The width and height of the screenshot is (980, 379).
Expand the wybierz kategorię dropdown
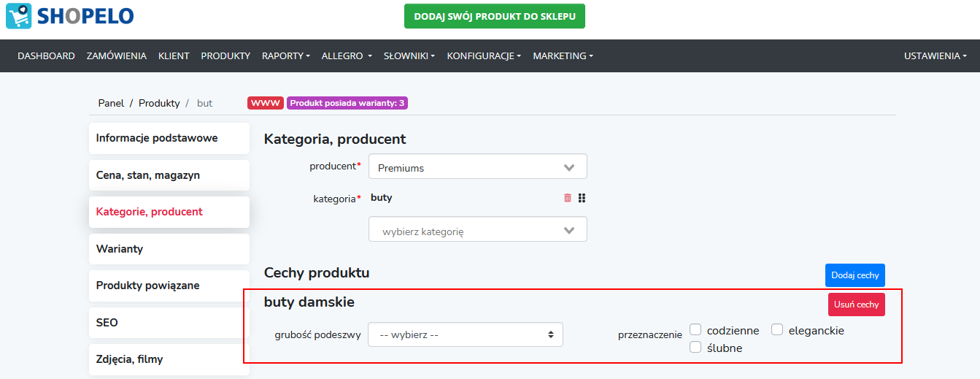click(x=478, y=229)
